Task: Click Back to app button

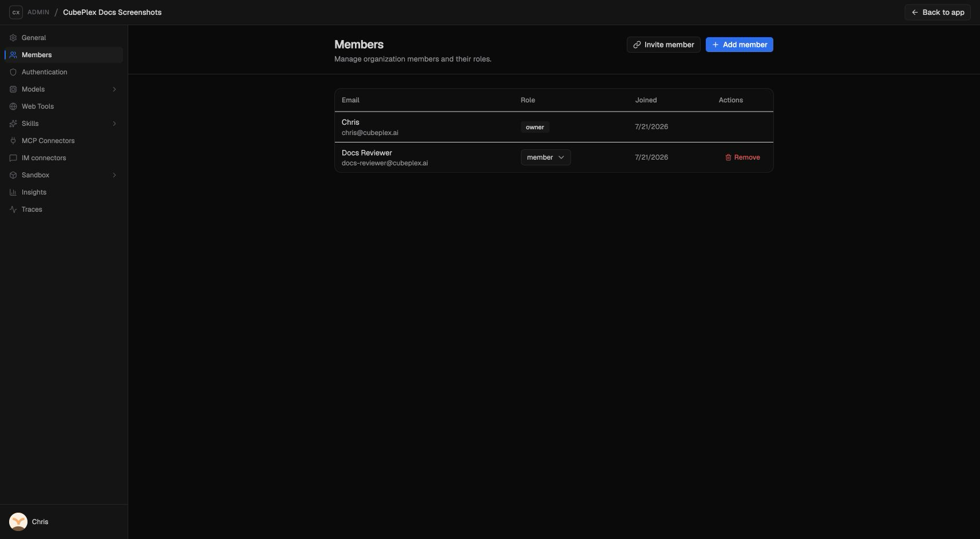Action: (x=938, y=12)
